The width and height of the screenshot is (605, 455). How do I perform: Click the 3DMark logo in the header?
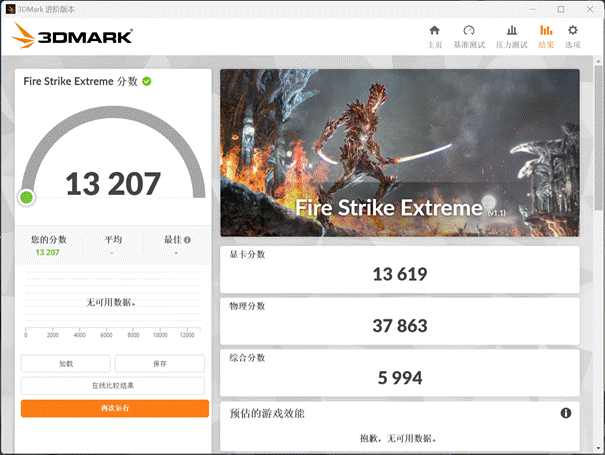point(73,37)
